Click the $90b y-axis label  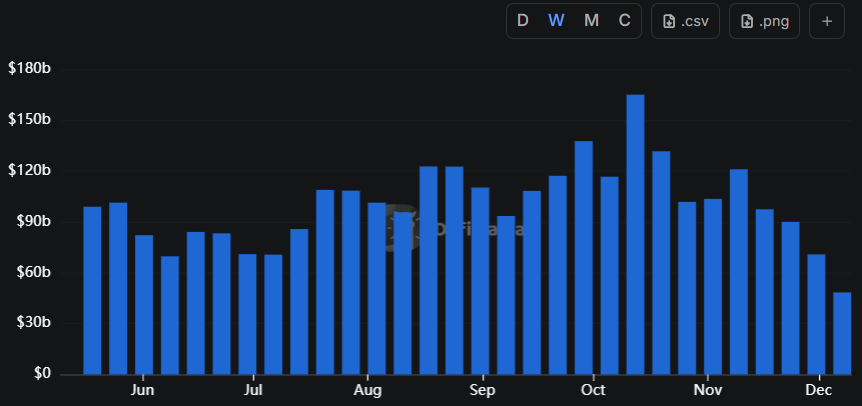[x=29, y=221]
